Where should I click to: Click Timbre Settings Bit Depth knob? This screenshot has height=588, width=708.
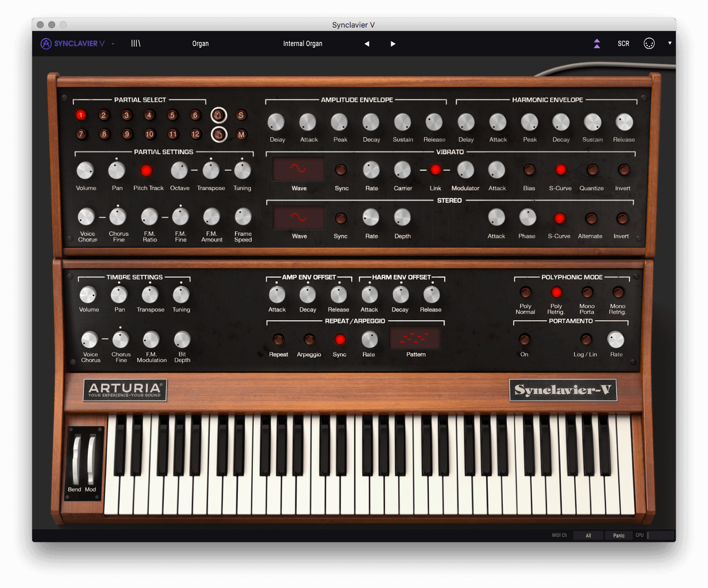tap(182, 340)
